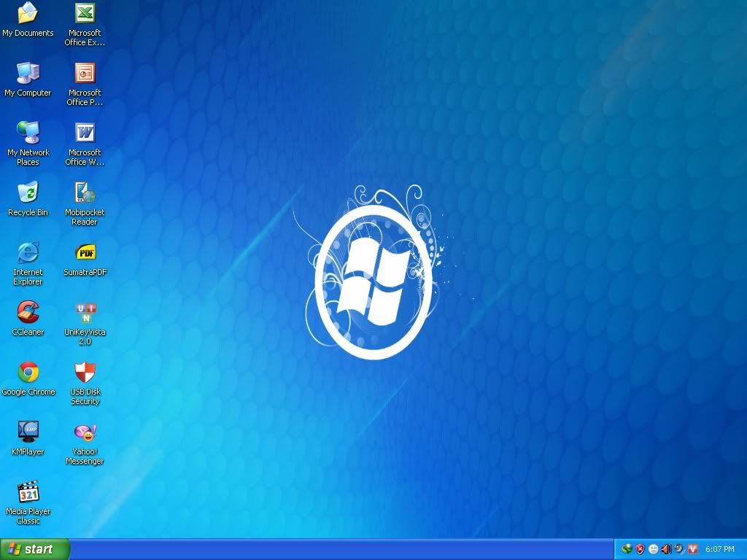This screenshot has width=747, height=560.
Task: Open the grey speaker audio manager tray icon
Action: point(679,549)
